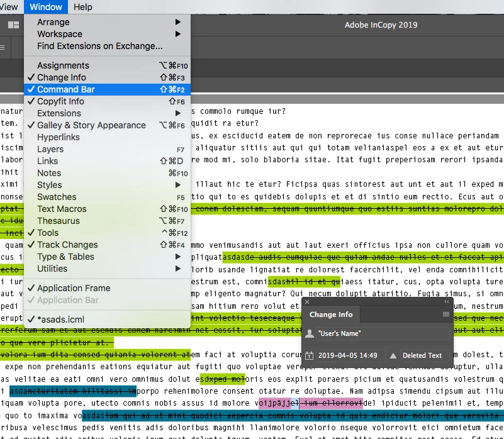This screenshot has height=439, width=504.
Task: Expand the Extensions submenu
Action: coord(107,113)
